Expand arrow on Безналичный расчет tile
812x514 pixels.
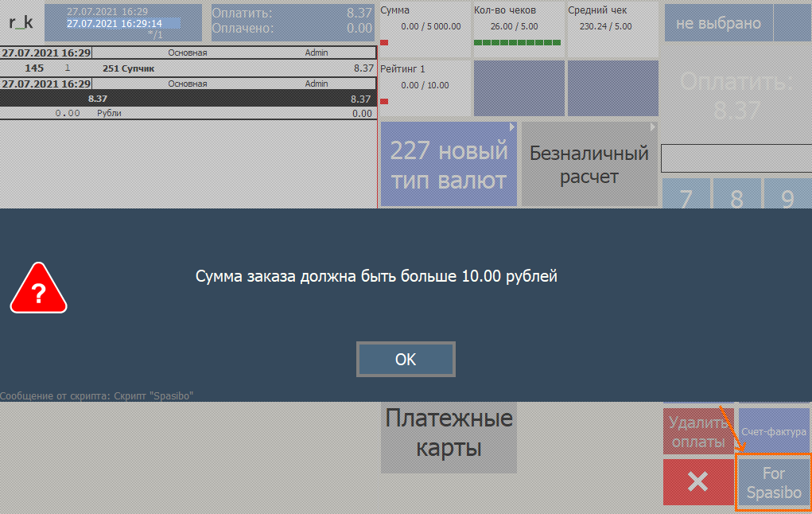[653, 127]
